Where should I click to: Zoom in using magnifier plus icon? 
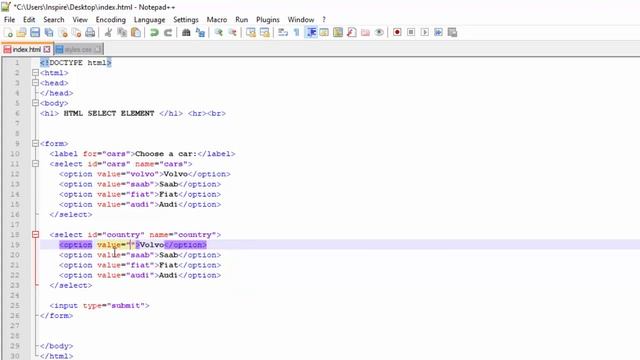[219, 33]
